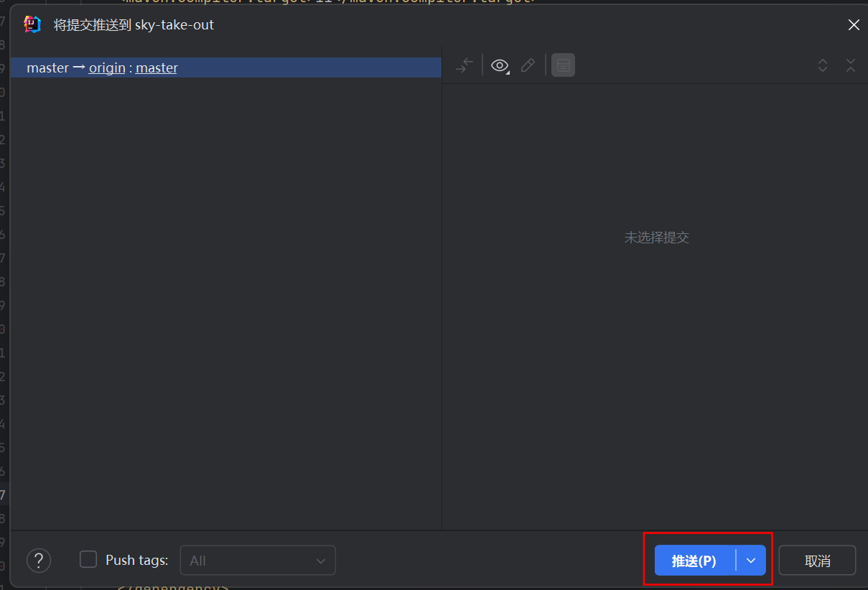
Task: Open the Push tags All dropdown
Action: click(x=258, y=561)
